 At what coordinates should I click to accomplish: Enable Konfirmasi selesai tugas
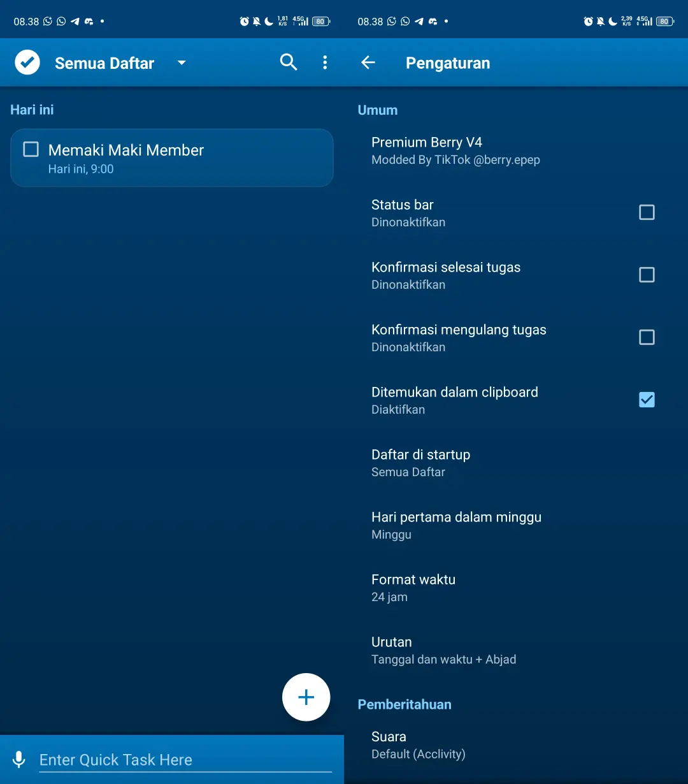point(647,275)
